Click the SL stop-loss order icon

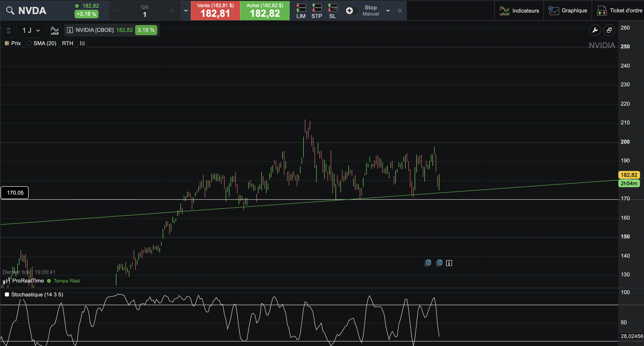click(x=332, y=11)
